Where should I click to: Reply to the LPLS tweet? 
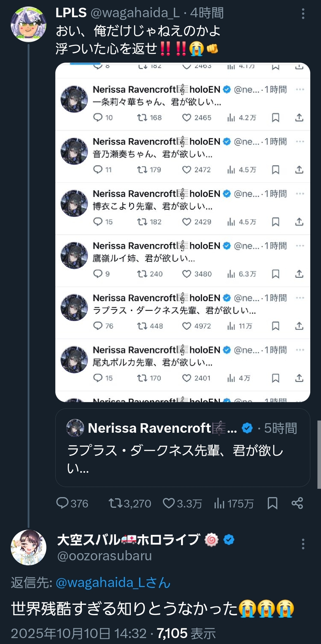tap(72, 503)
